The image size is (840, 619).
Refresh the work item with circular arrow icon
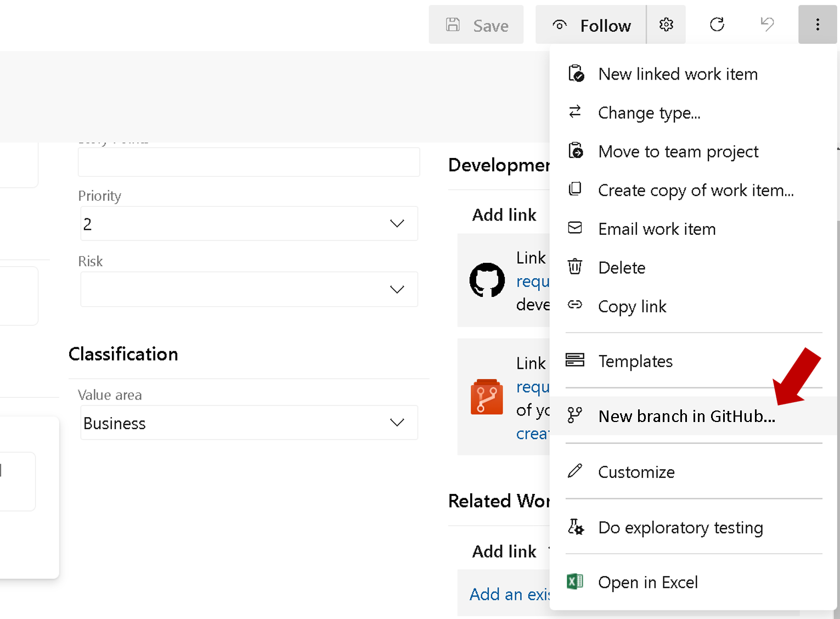tap(717, 24)
